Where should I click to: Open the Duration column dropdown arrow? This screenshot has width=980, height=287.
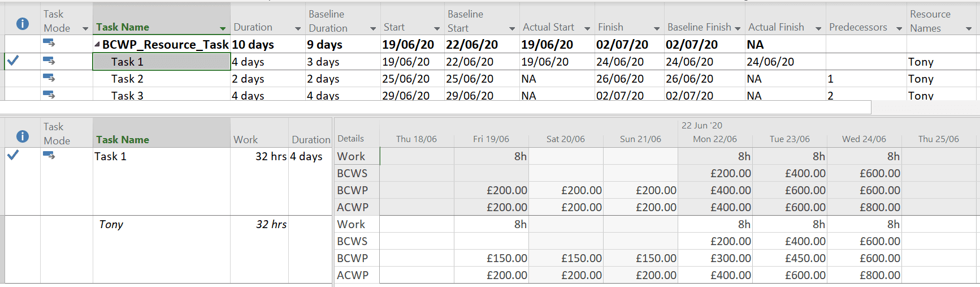point(298,28)
